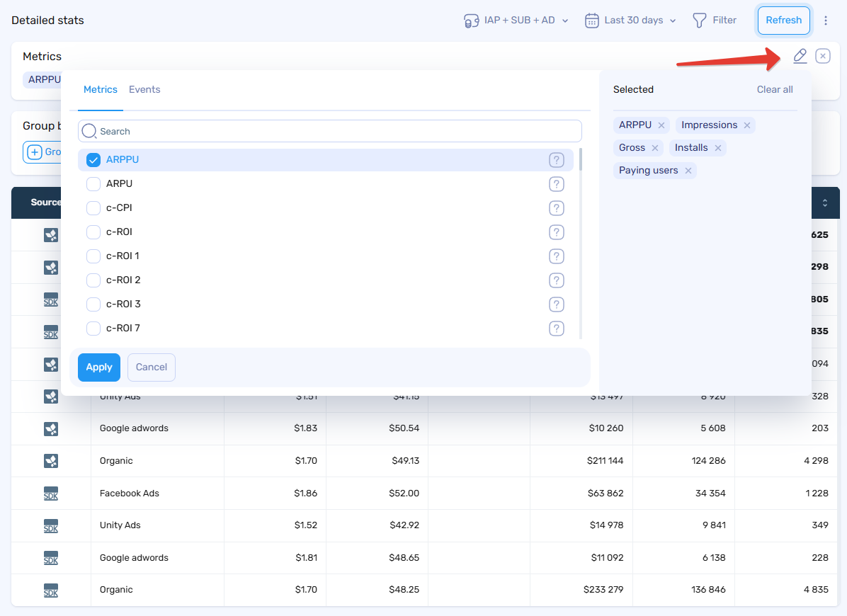Check the ARPU metric checkbox
847x616 pixels.
pos(93,184)
